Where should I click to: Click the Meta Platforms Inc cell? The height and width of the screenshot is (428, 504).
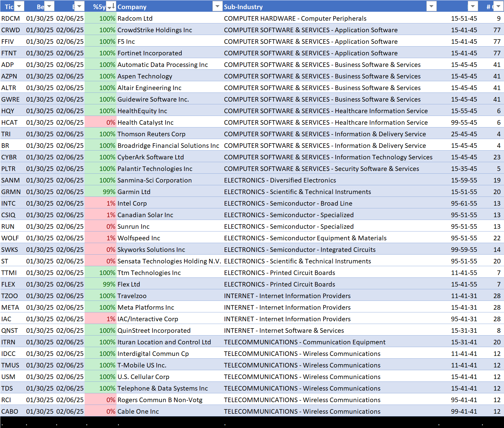click(170, 307)
